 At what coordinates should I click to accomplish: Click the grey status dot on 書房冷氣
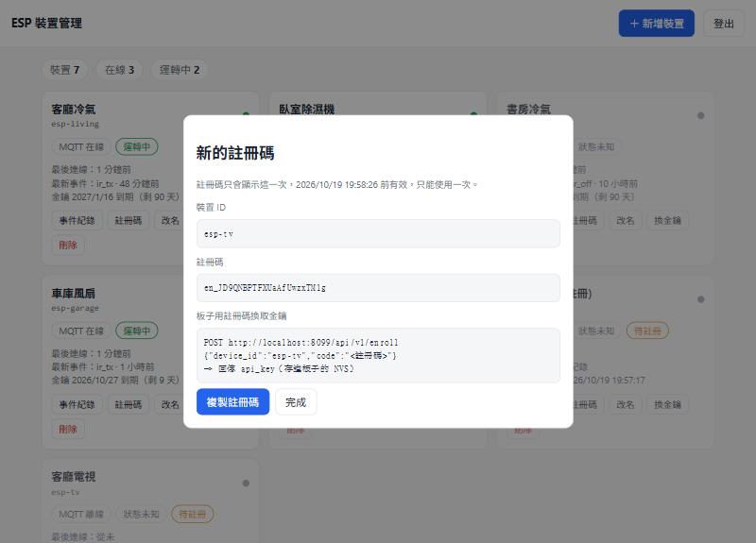[701, 115]
